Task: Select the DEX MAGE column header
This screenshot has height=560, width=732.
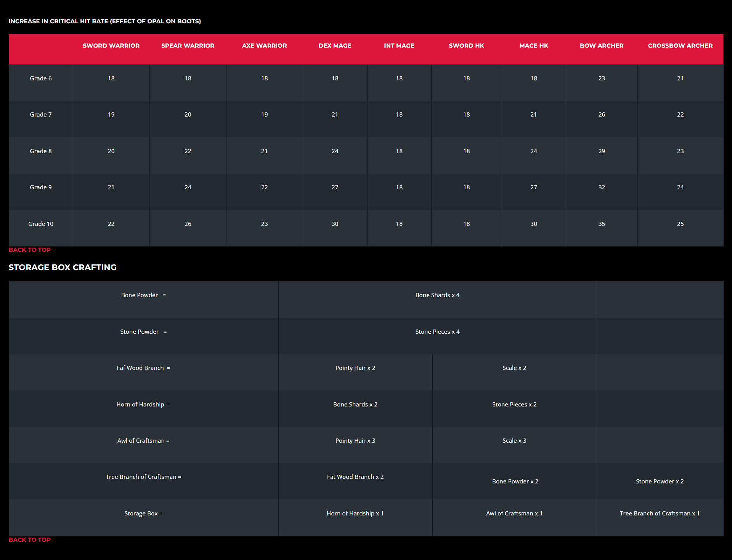Action: click(335, 46)
